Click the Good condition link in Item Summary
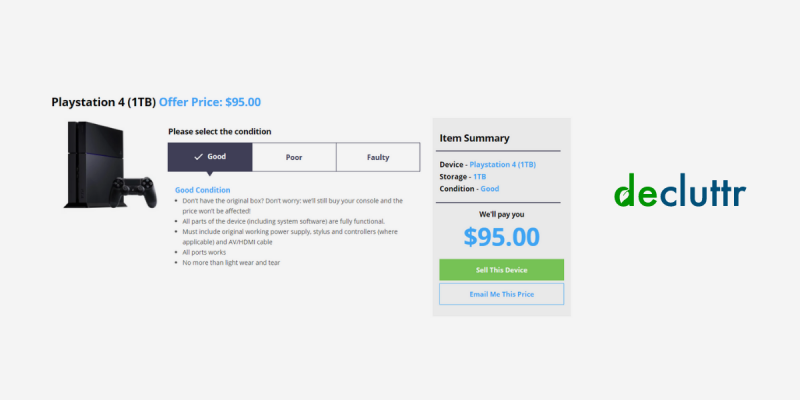 click(x=490, y=189)
